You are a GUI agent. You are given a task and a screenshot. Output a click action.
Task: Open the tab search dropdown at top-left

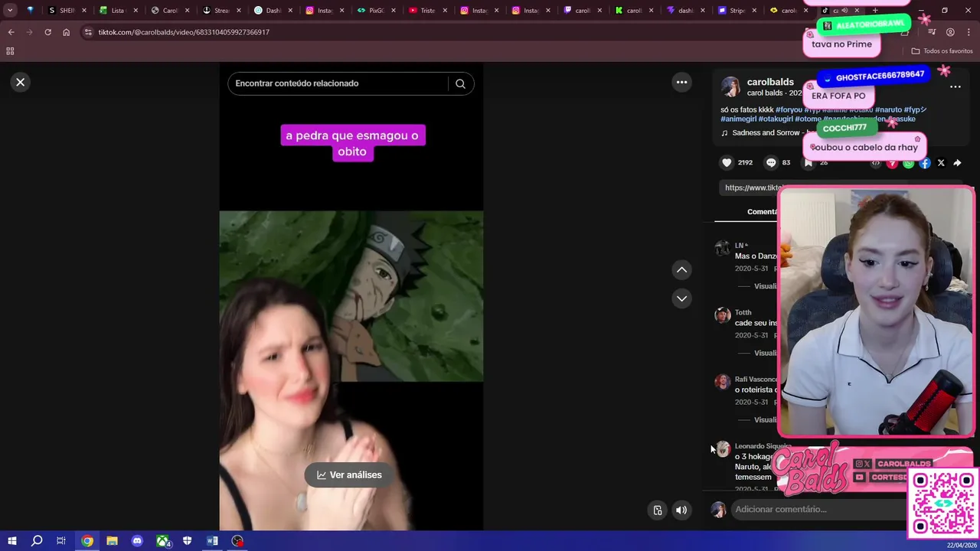pyautogui.click(x=10, y=11)
